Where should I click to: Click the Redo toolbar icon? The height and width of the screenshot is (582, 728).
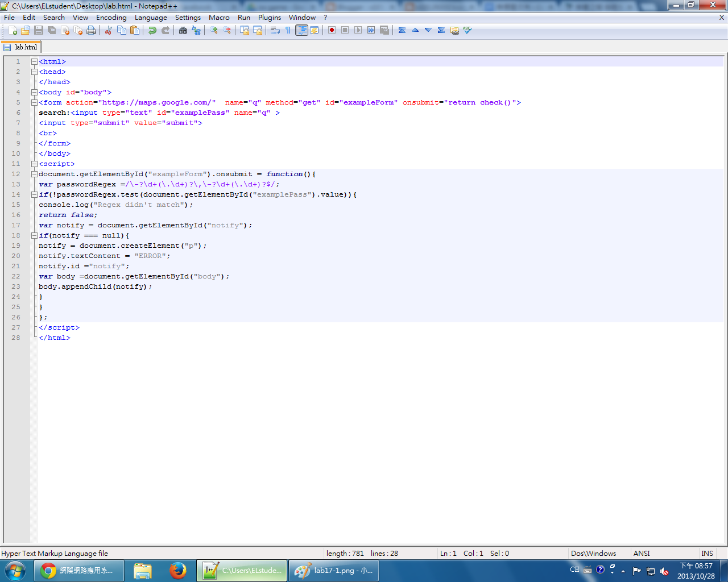[165, 30]
